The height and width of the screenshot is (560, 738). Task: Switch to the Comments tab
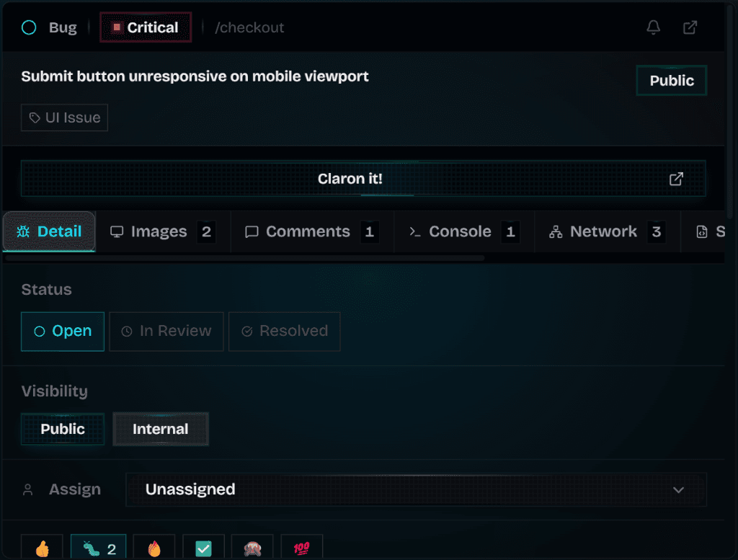click(312, 231)
